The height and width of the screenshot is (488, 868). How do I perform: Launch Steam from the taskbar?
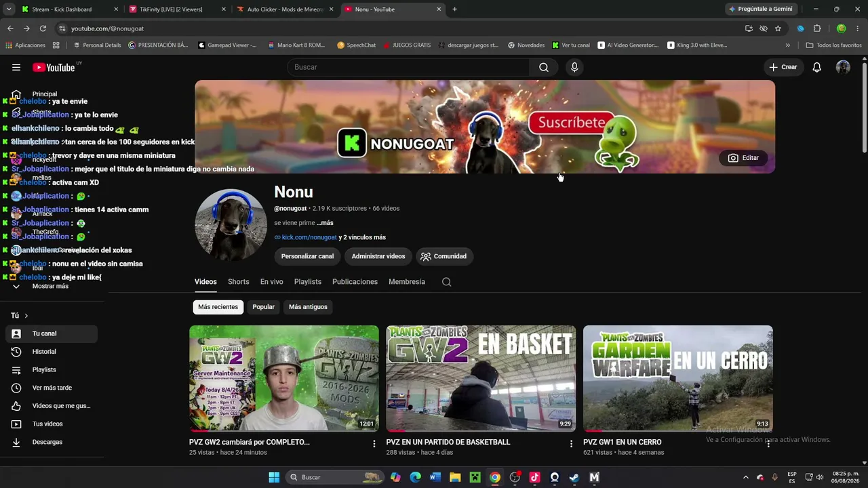point(574,477)
